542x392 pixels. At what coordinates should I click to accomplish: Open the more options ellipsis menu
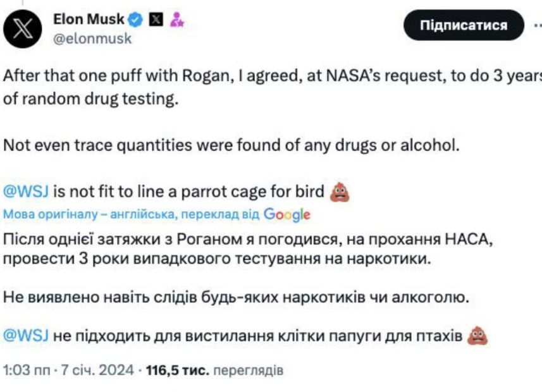537,25
